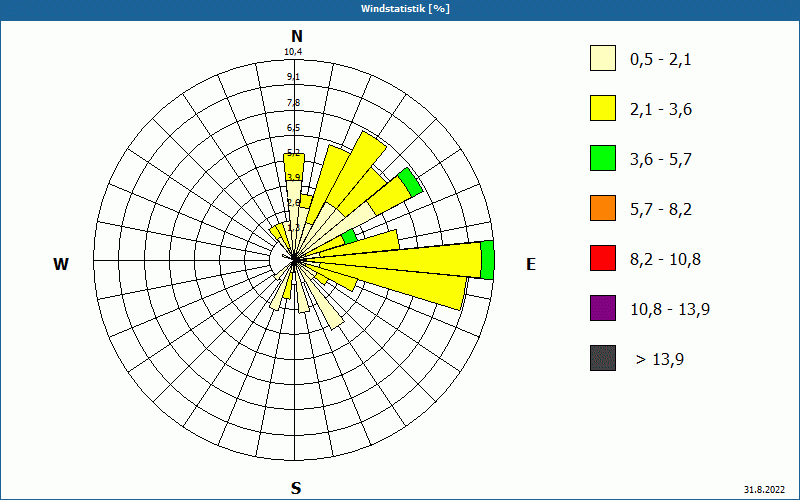Click the green tip of the northeast wind bar
The height and width of the screenshot is (500, 800).
(410, 182)
